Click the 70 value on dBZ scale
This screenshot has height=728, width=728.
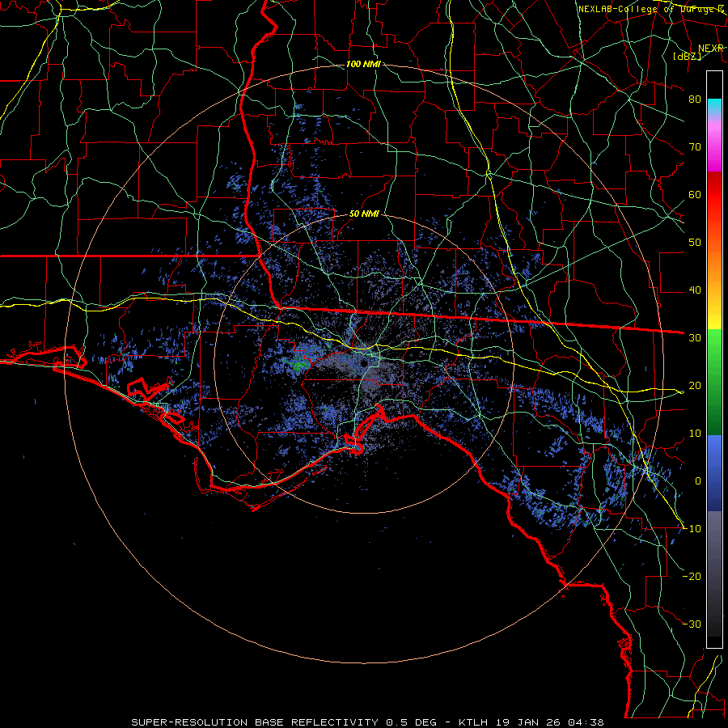coord(695,147)
